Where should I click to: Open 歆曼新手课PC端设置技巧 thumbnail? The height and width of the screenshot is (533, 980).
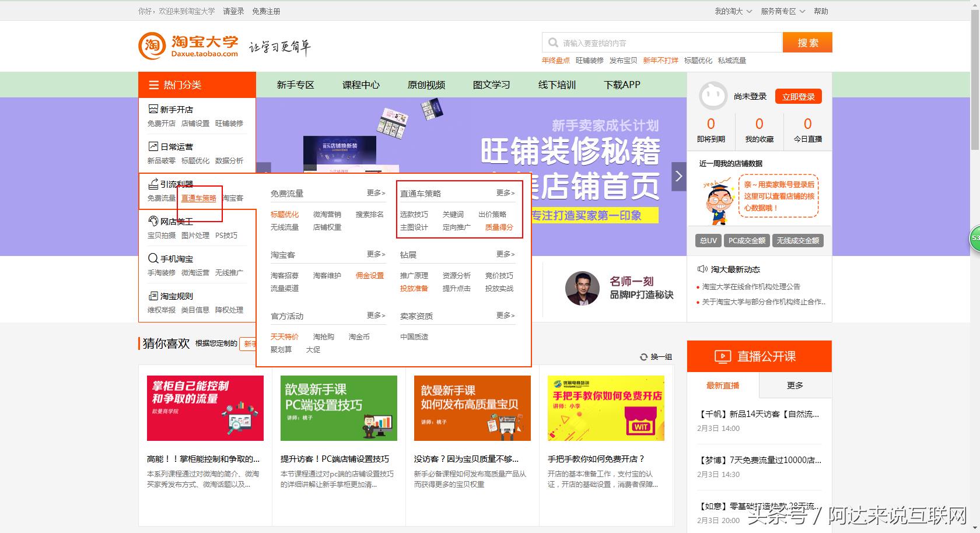pyautogui.click(x=339, y=408)
